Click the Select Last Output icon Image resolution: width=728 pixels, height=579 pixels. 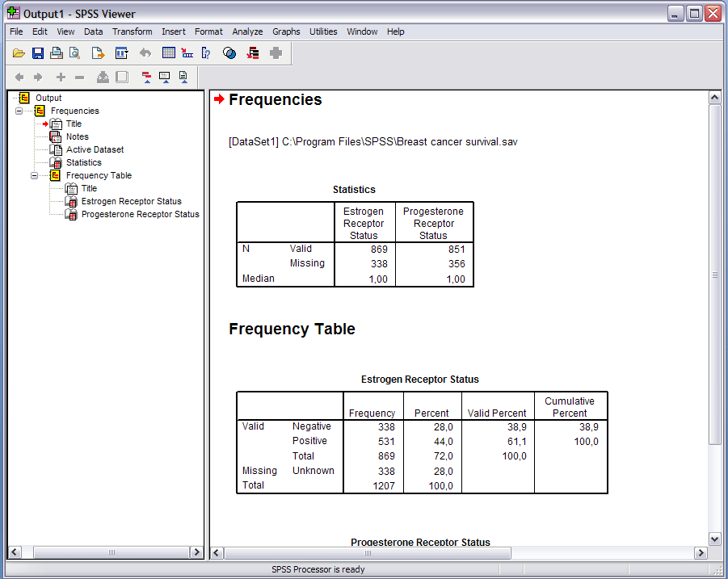[253, 53]
